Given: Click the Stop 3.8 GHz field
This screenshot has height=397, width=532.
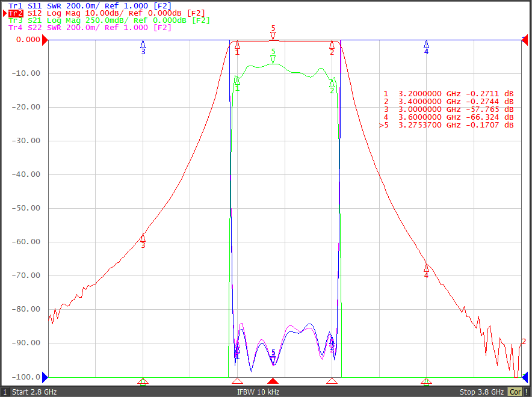Looking at the screenshot, I should [481, 392].
